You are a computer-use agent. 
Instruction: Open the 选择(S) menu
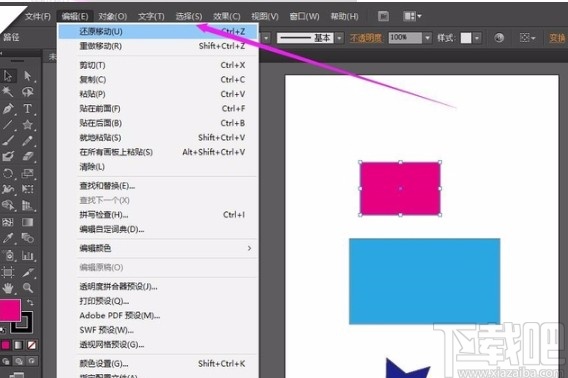(x=189, y=16)
